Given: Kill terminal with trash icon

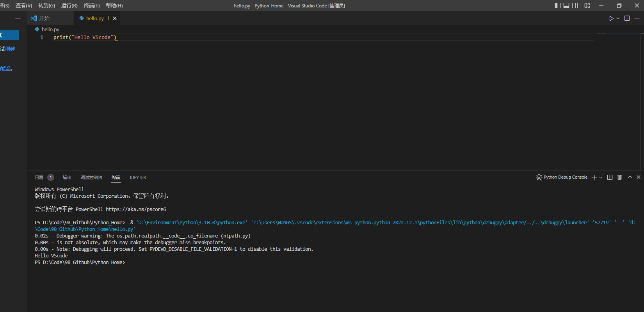Looking at the screenshot, I should pyautogui.click(x=619, y=177).
